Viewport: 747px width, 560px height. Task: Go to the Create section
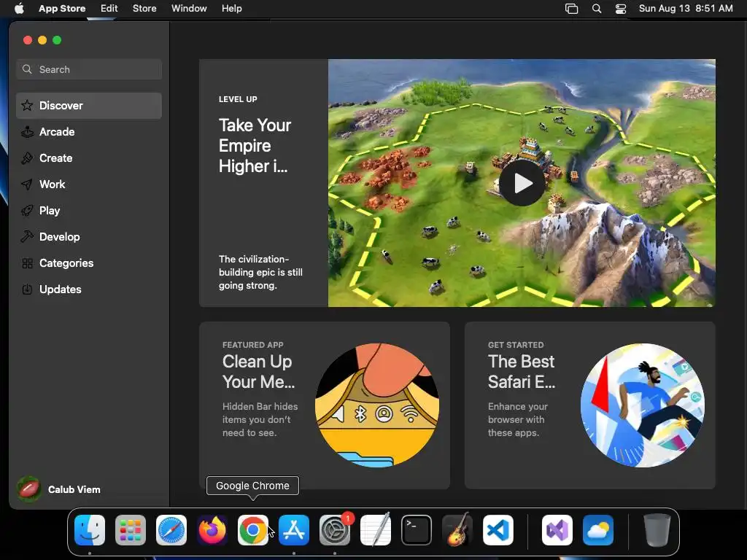pos(88,158)
